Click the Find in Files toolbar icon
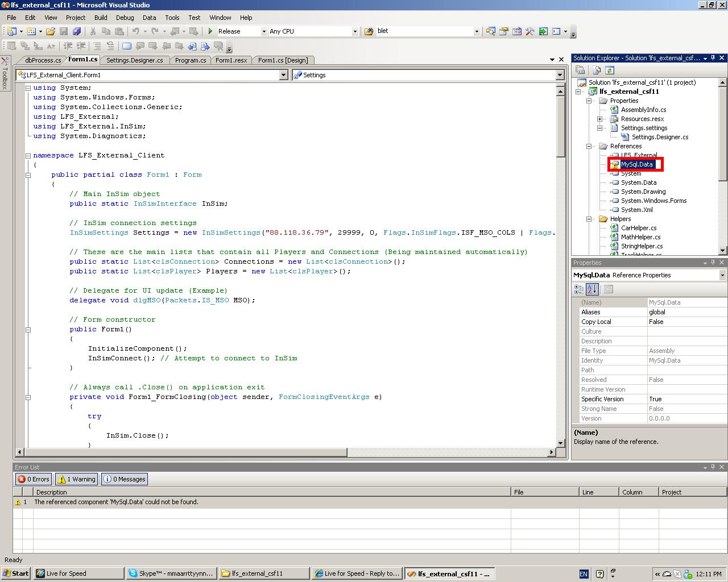The image size is (728, 582). [369, 31]
